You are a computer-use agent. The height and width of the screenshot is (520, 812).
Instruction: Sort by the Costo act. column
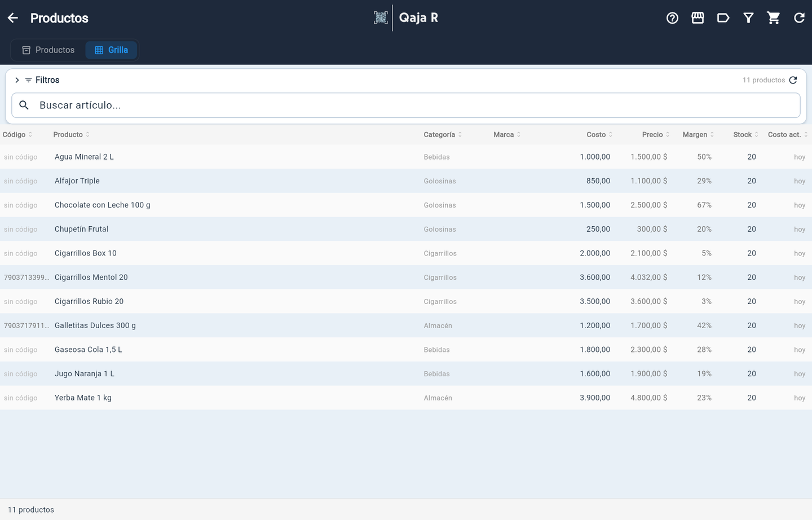point(788,135)
